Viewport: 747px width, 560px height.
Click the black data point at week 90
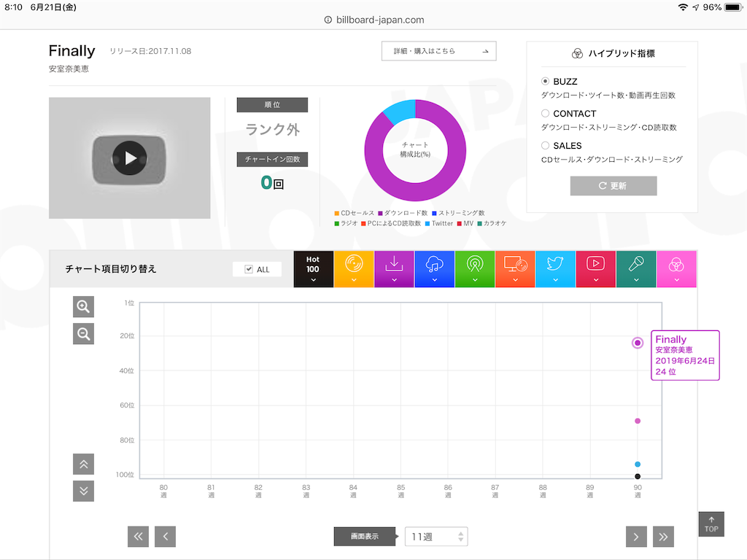coord(638,477)
